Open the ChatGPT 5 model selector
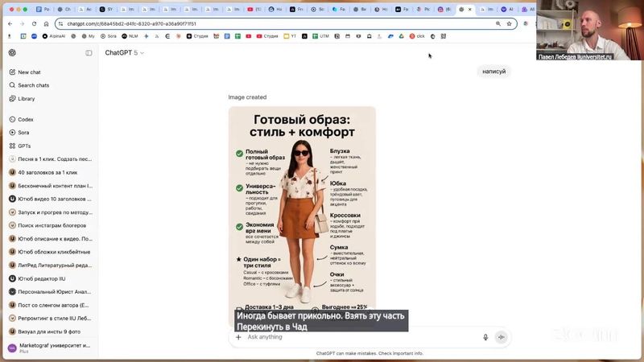Screen dimensions: 644x362 (125, 53)
